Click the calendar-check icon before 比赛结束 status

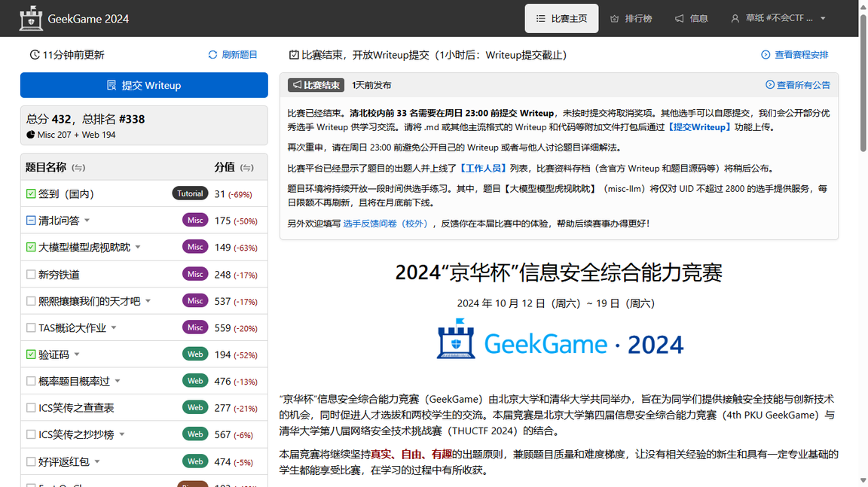coord(294,55)
